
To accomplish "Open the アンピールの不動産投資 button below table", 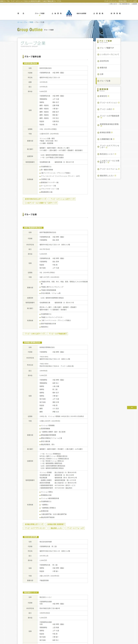I will point(57,334).
